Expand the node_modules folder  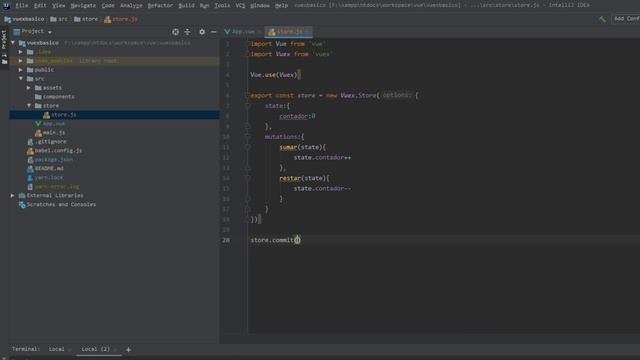point(20,61)
